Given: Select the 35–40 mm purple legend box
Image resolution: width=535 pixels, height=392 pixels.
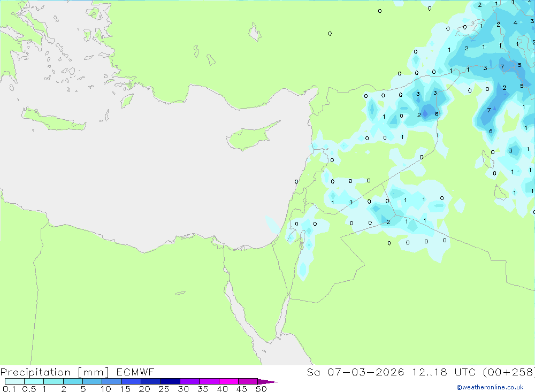Looking at the screenshot, I should (x=209, y=381).
